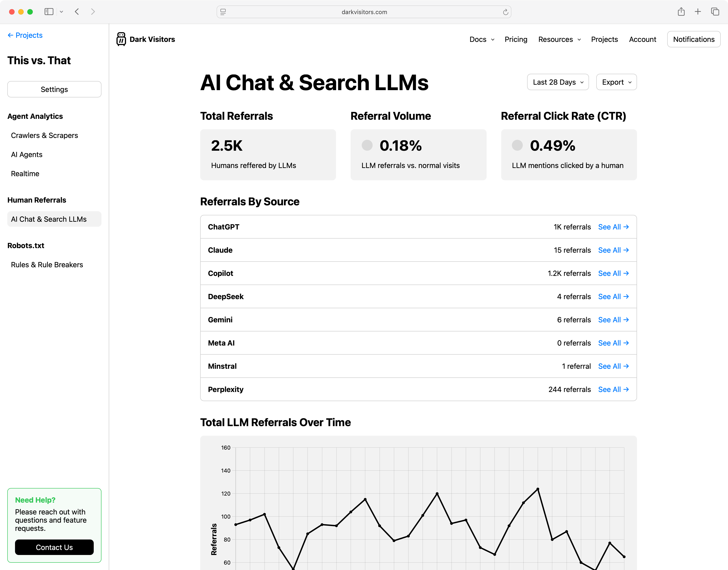Viewport: 728px width, 570px height.
Task: Click the darkvisitors.com address field
Action: pos(364,12)
